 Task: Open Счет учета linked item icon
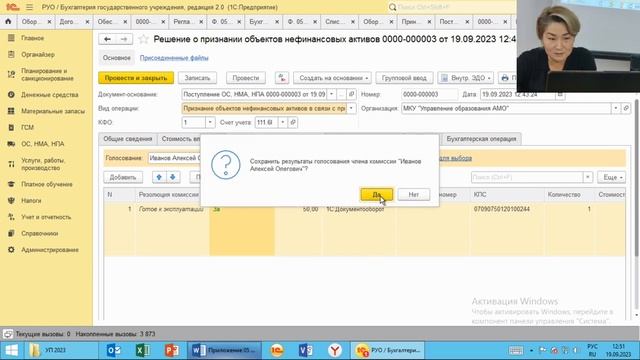[x=293, y=122]
